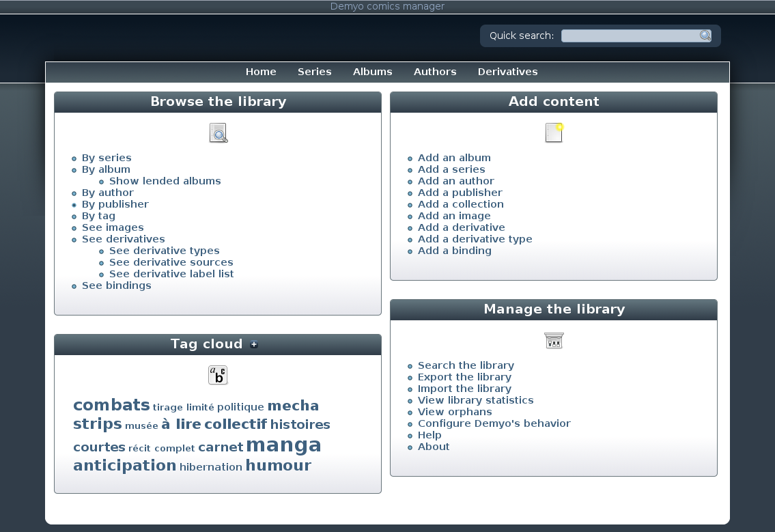Screen dimensions: 775x532
Task: Browse the library By author
Action: [x=108, y=193]
